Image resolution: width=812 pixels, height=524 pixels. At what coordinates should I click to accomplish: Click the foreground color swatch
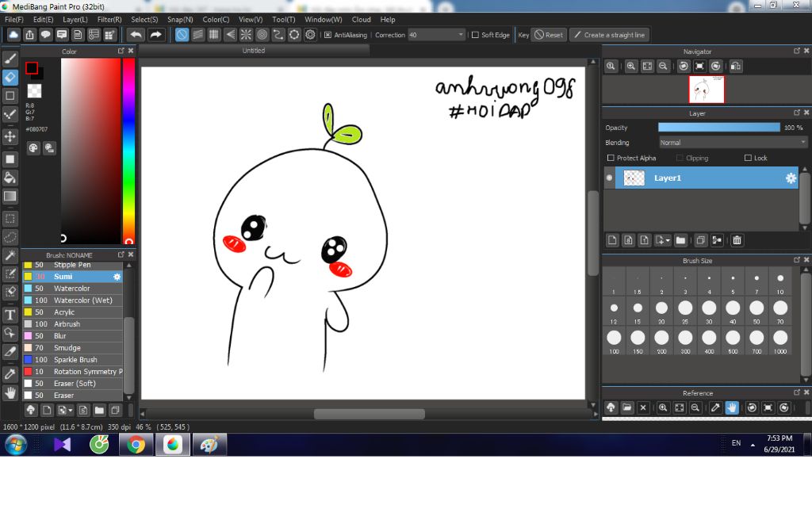32,68
